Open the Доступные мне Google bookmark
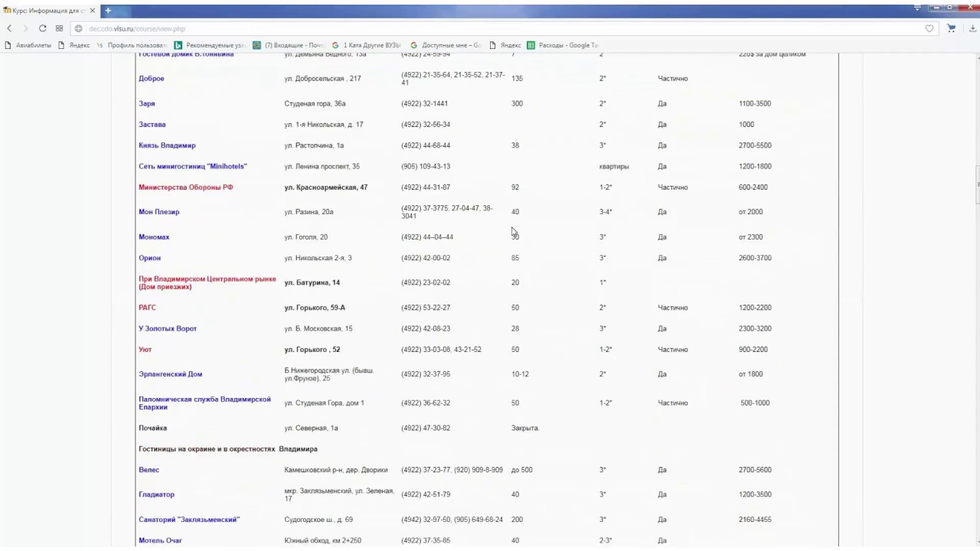 (446, 45)
